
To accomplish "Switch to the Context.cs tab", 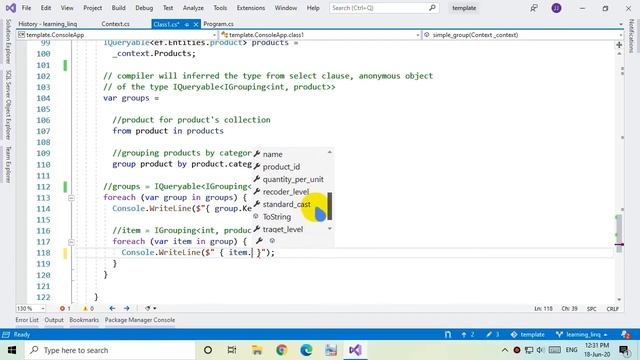I will pyautogui.click(x=116, y=24).
